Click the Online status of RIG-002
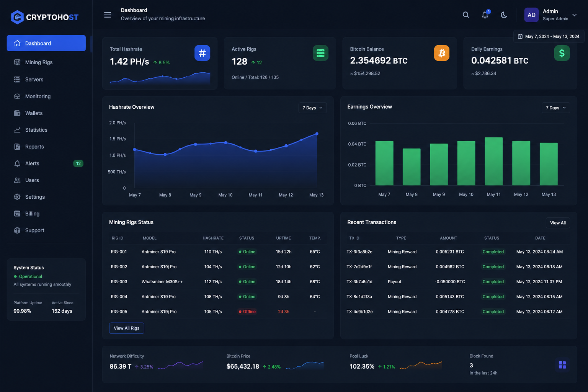The height and width of the screenshot is (392, 588). coord(247,267)
